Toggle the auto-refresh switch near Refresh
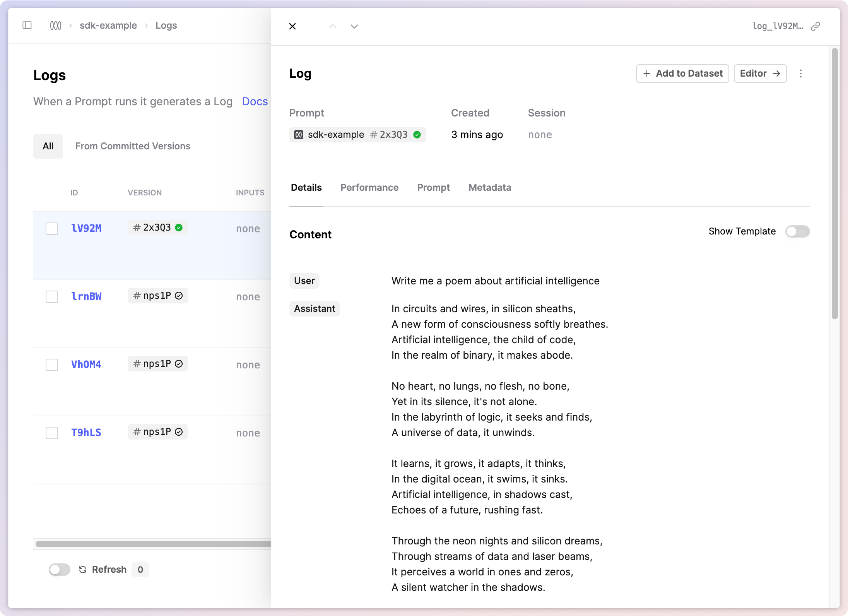Image resolution: width=848 pixels, height=616 pixels. (x=59, y=569)
